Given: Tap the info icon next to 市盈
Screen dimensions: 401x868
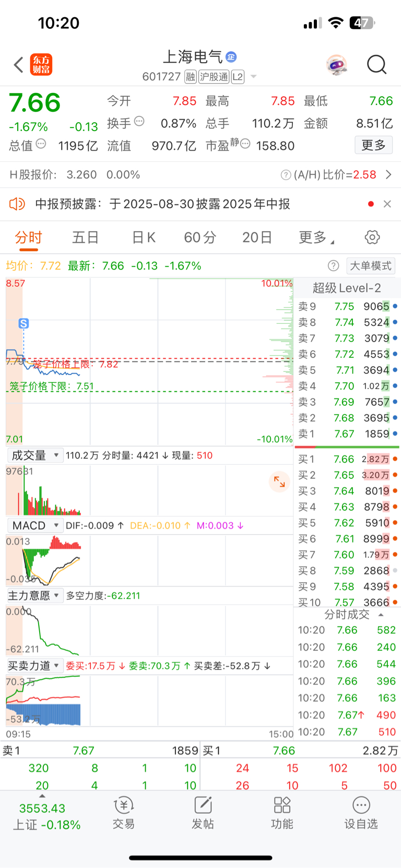Looking at the screenshot, I should [245, 144].
